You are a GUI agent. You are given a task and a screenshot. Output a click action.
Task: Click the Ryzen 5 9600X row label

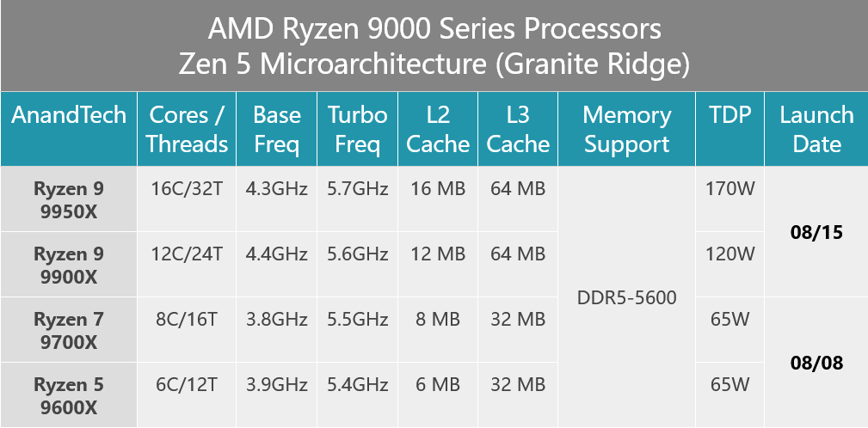tap(69, 394)
